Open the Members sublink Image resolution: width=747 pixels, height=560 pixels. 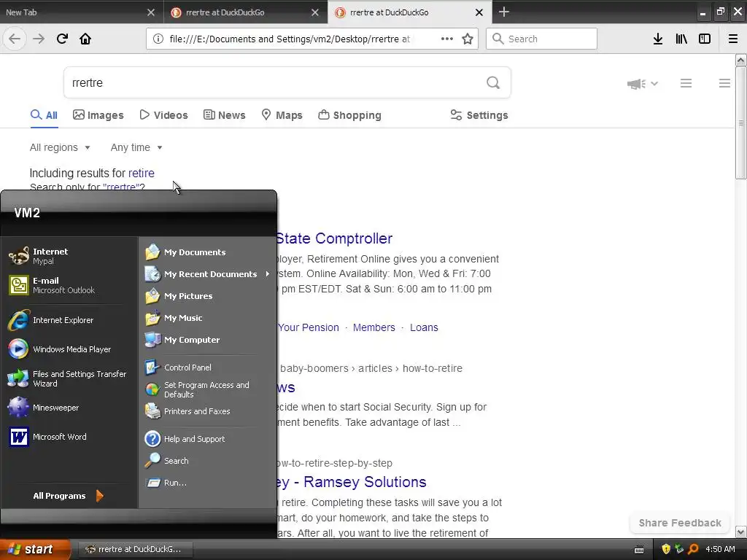point(374,327)
